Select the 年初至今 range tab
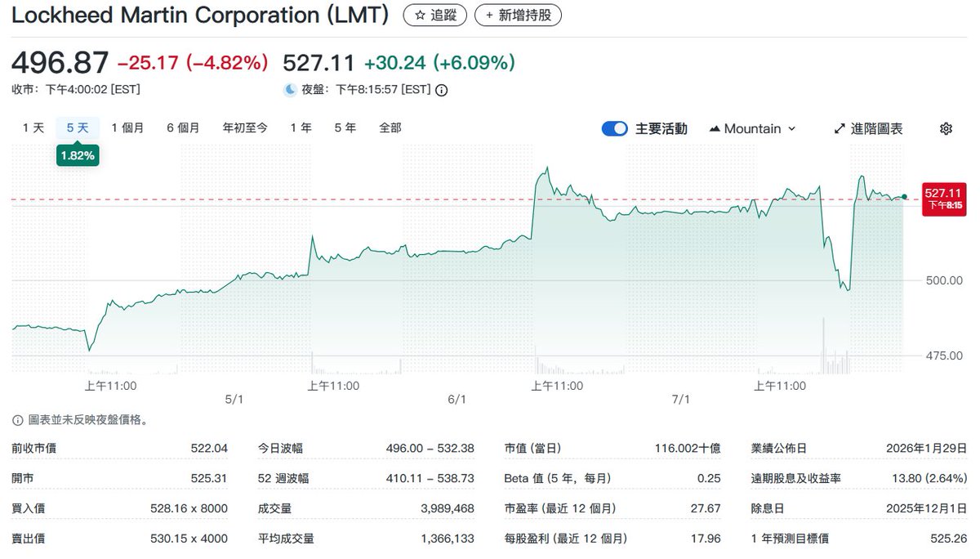 tap(245, 127)
